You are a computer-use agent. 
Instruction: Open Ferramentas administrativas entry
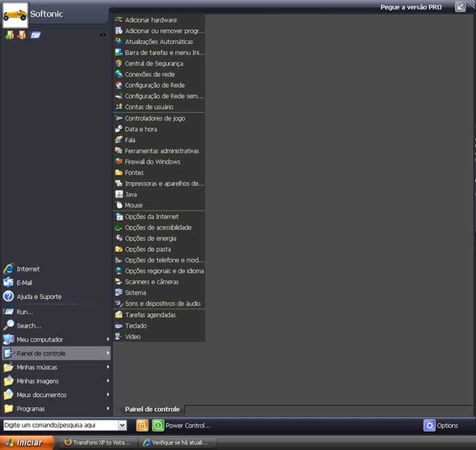(160, 150)
